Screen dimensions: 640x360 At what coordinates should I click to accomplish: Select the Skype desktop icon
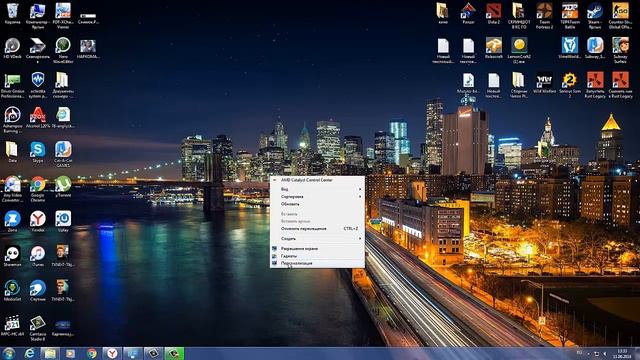(x=38, y=153)
